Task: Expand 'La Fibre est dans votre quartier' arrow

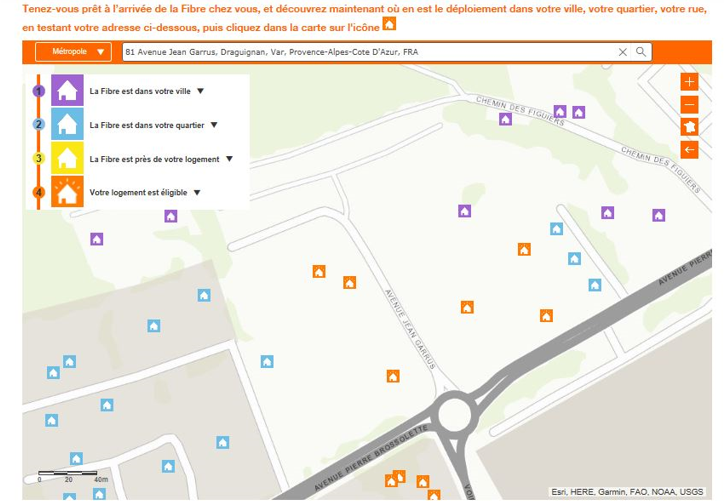Action: coord(214,125)
